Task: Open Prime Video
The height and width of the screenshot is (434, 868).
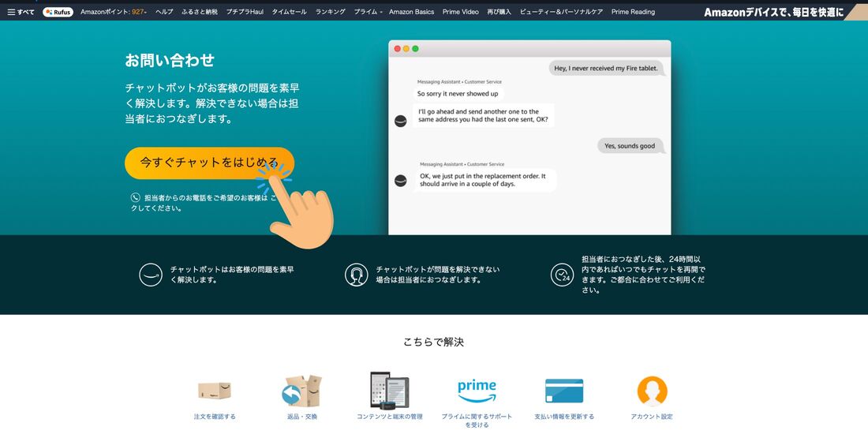Action: tap(460, 12)
